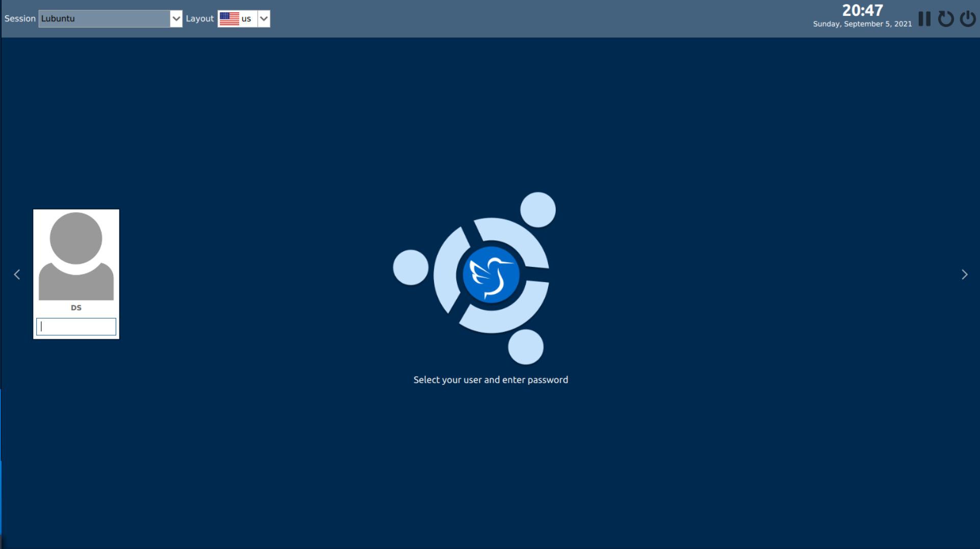Click the date Sunday, September 5, 2021
The height and width of the screenshot is (549, 980).
[x=862, y=24]
